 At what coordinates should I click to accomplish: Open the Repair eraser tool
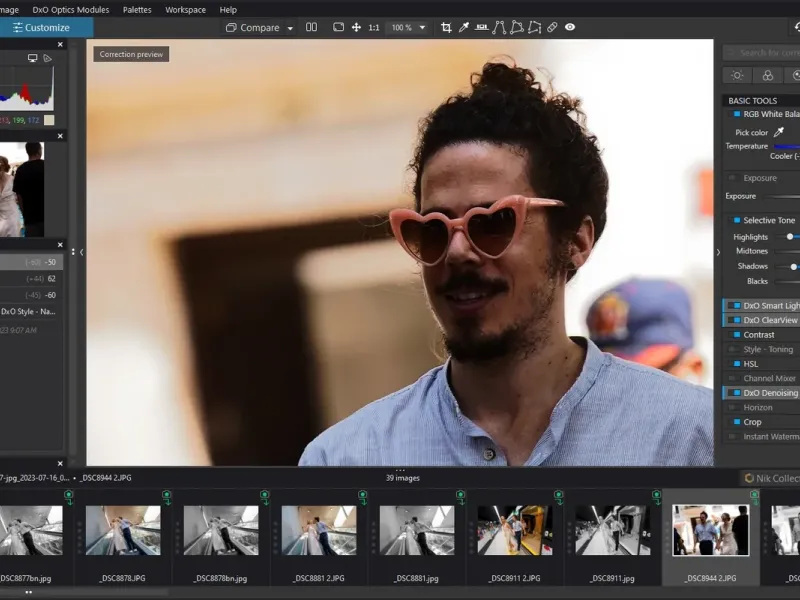point(552,28)
